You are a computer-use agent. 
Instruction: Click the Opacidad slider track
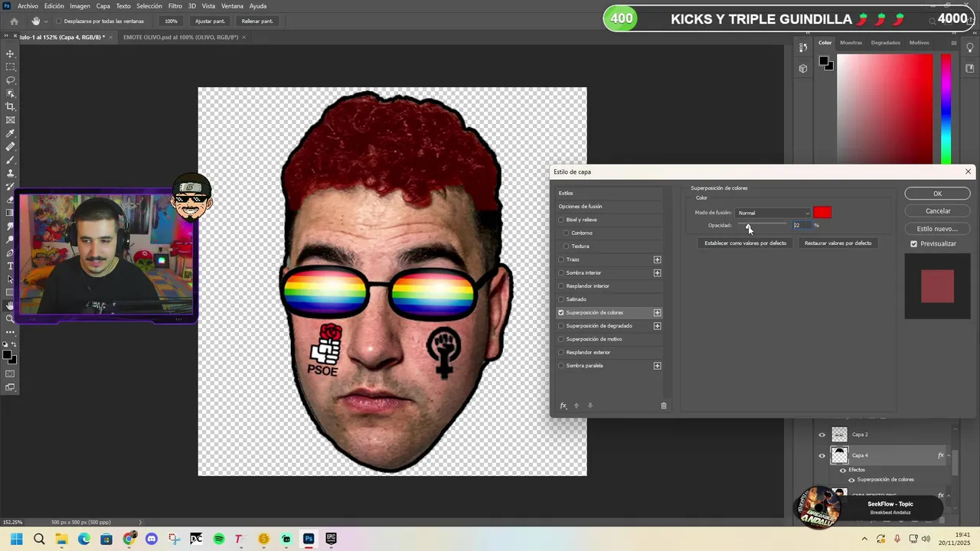[763, 223]
